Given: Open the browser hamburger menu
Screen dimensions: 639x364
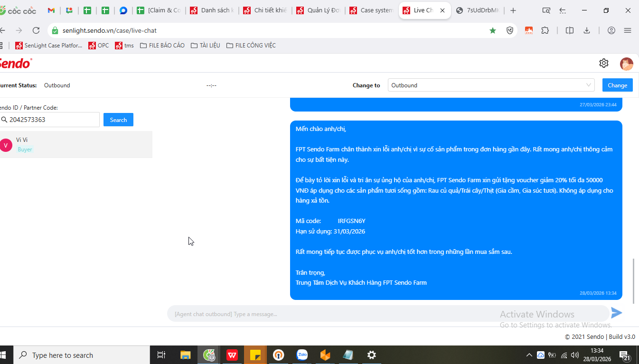Looking at the screenshot, I should 628,30.
